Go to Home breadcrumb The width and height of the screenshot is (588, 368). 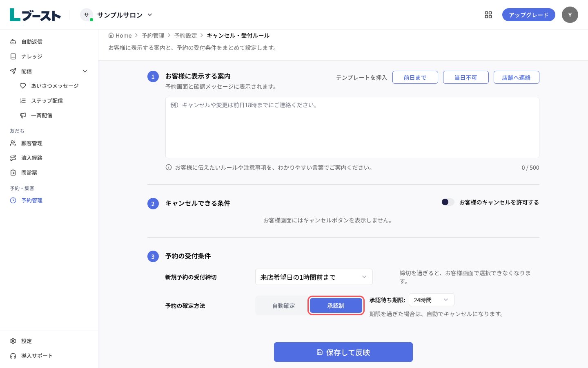pos(120,36)
